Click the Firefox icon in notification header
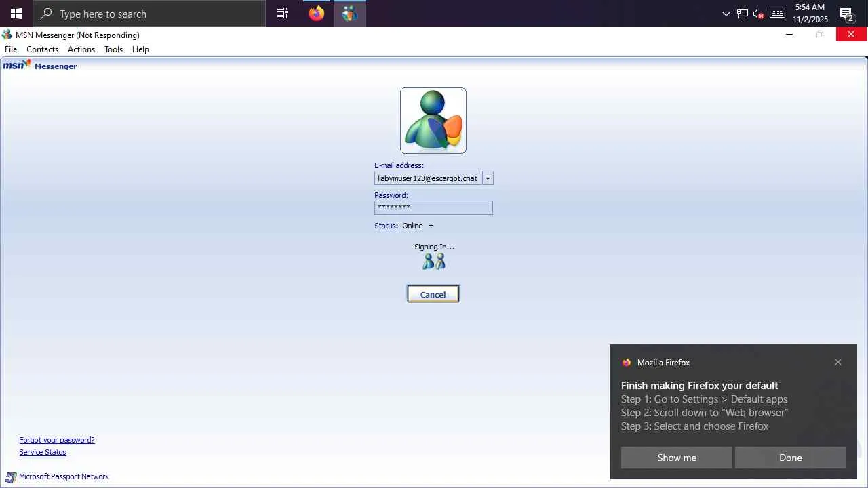 click(x=627, y=363)
